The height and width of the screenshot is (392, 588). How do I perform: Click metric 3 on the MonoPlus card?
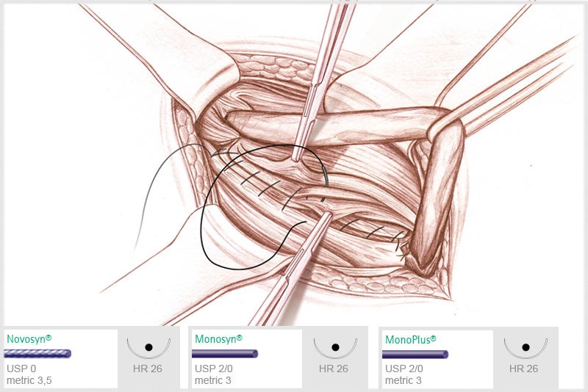point(403,380)
